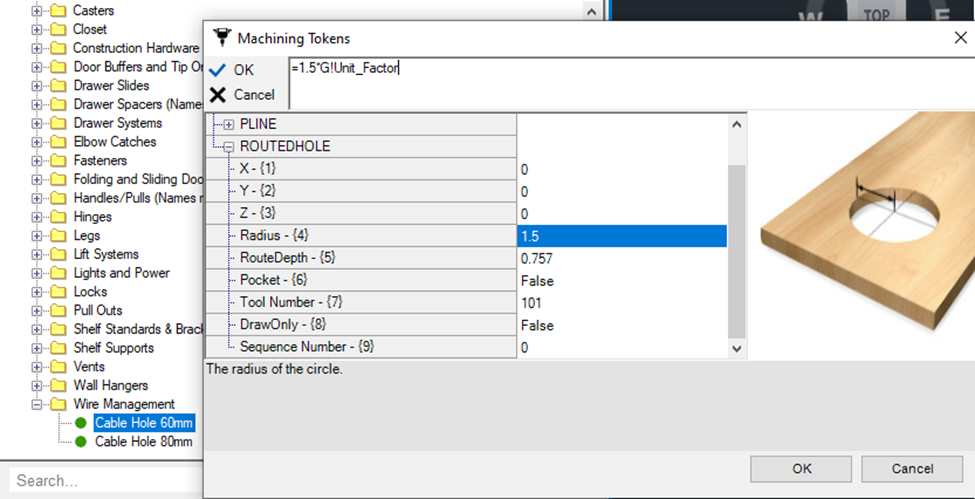Screen dimensions: 975x499
Task: Select the DrawOnly False value cell
Action: tap(620, 325)
